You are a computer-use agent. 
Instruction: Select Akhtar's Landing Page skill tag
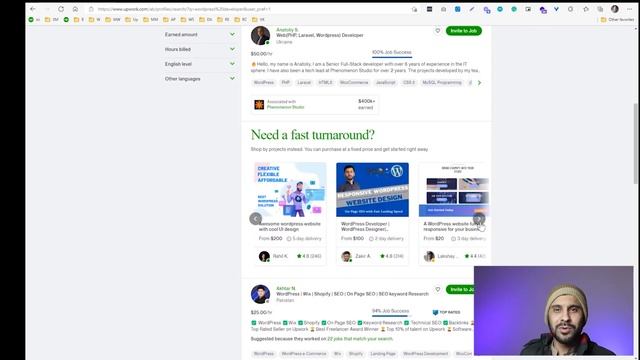(x=383, y=354)
